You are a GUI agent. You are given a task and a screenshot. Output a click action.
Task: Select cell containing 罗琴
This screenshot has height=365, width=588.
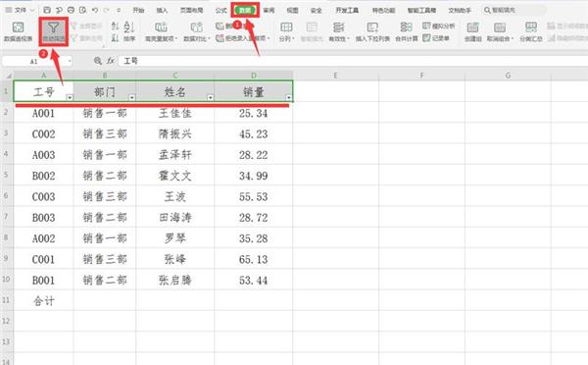tap(175, 238)
